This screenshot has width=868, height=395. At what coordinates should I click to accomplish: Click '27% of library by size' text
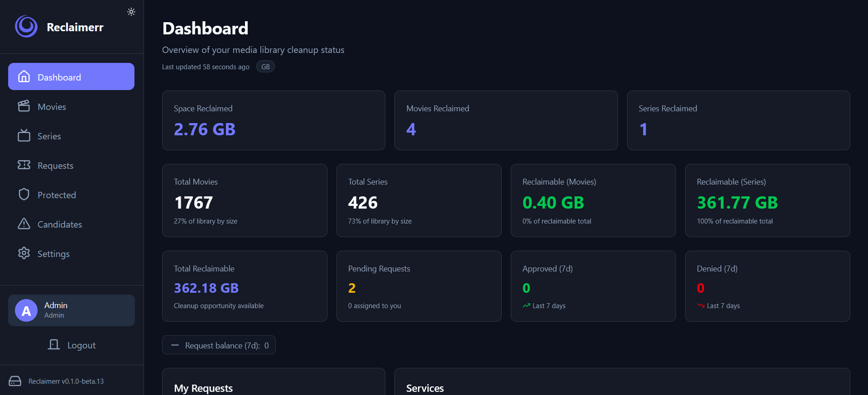pyautogui.click(x=206, y=221)
